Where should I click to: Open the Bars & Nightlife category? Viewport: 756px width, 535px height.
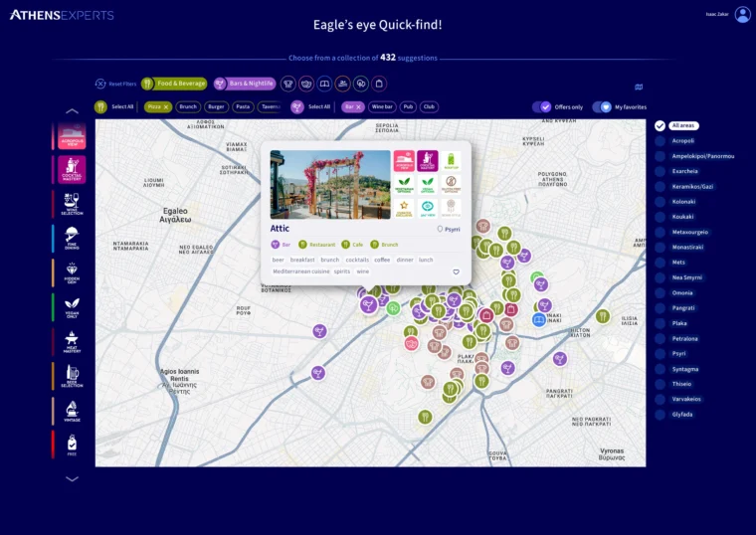[243, 84]
